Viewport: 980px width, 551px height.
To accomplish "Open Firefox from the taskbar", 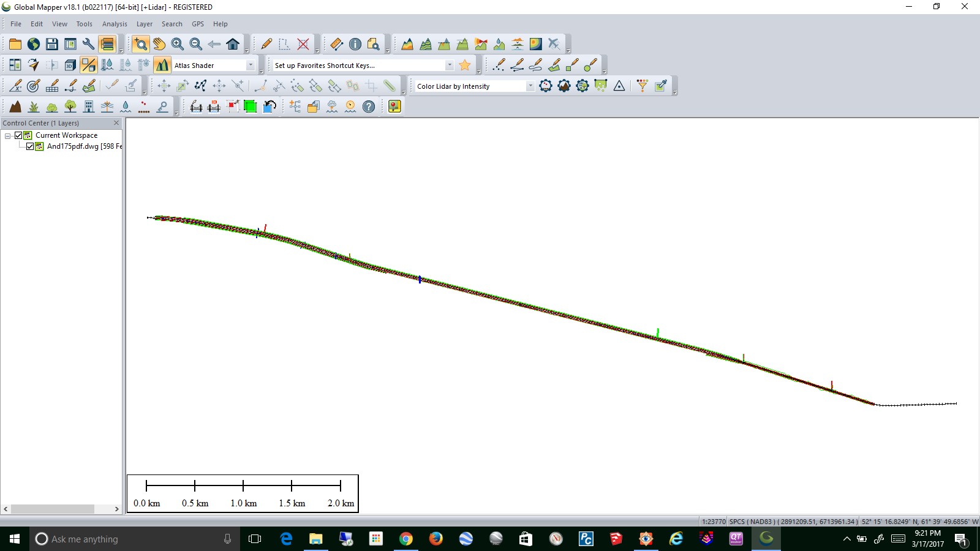I will click(x=435, y=539).
